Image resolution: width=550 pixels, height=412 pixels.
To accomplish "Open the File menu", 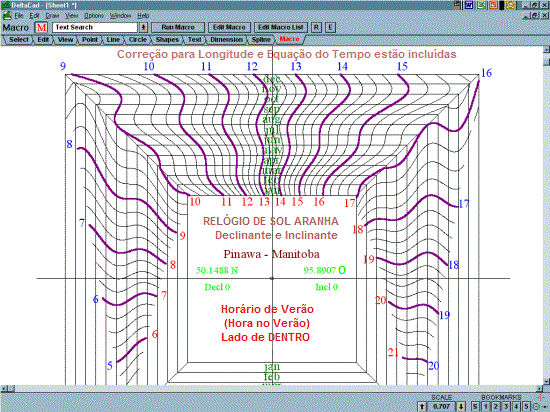I will tap(19, 16).
